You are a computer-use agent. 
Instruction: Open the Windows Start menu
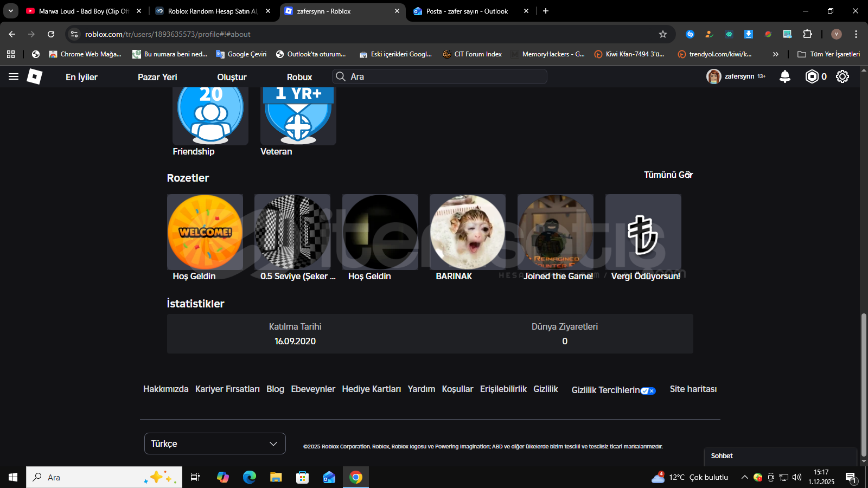13,477
